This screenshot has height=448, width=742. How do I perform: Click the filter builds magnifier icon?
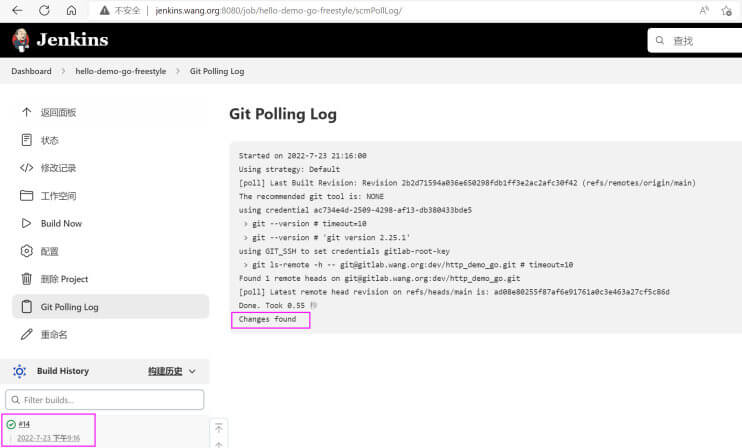[x=16, y=400]
